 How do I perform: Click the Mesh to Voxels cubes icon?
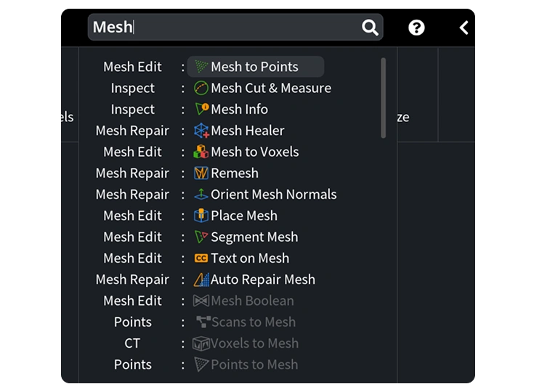tap(201, 152)
